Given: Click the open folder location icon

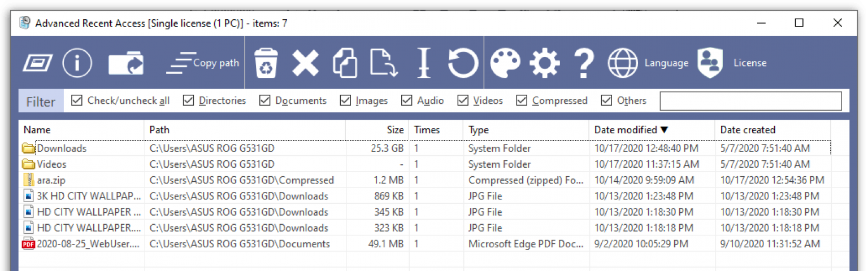Looking at the screenshot, I should click(126, 63).
